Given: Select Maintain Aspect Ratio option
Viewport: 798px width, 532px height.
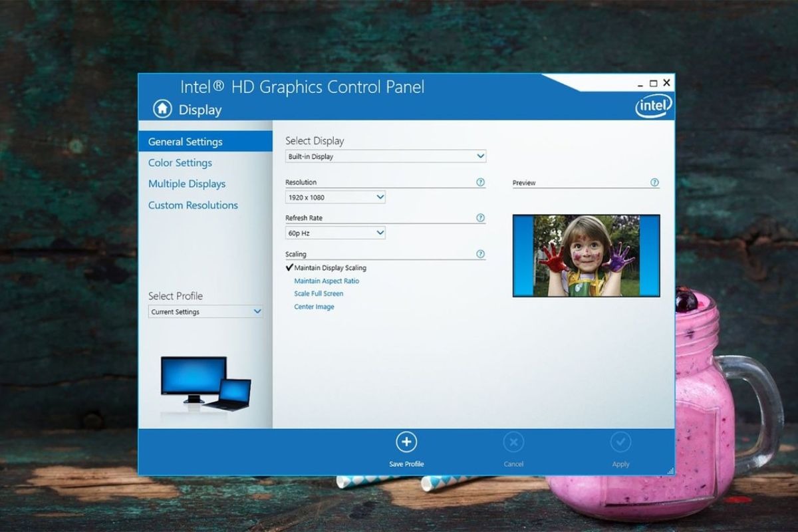Looking at the screenshot, I should click(x=327, y=281).
